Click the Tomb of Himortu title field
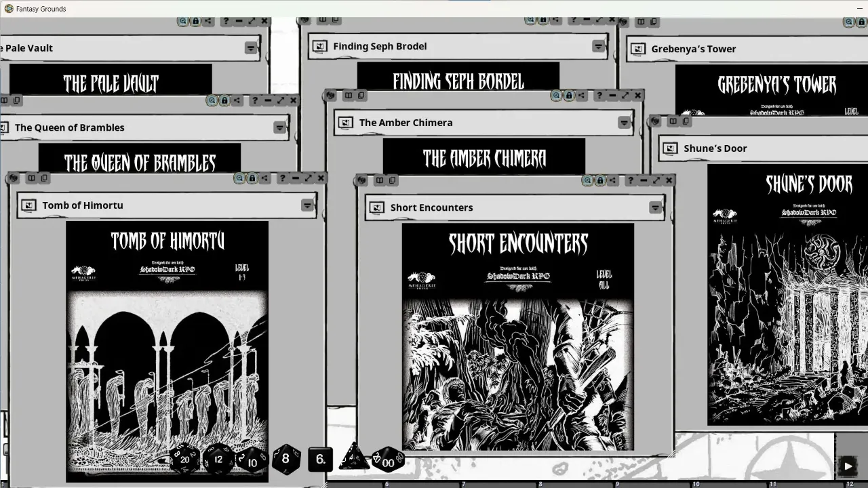Screen dimensions: 868x488 [x=167, y=205]
